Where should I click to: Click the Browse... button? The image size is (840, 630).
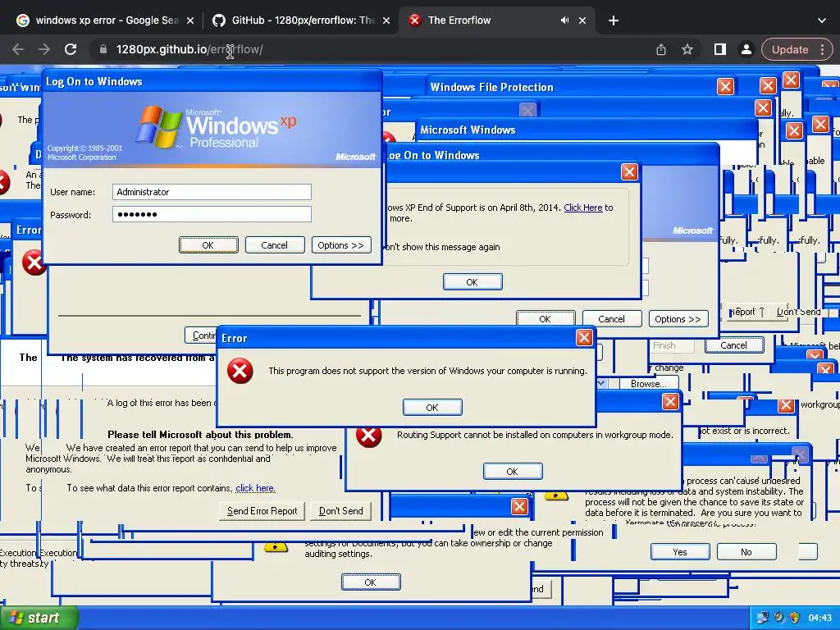click(x=649, y=384)
